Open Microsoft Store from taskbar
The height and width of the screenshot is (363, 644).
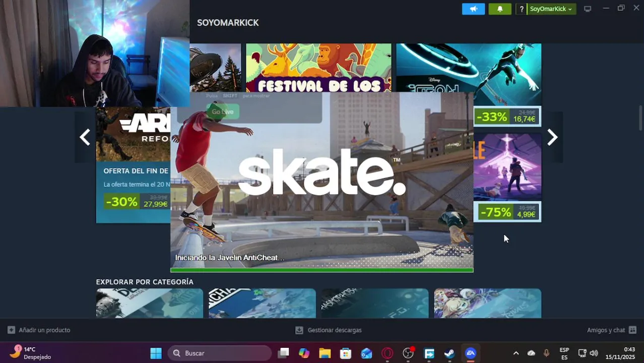[x=346, y=353]
